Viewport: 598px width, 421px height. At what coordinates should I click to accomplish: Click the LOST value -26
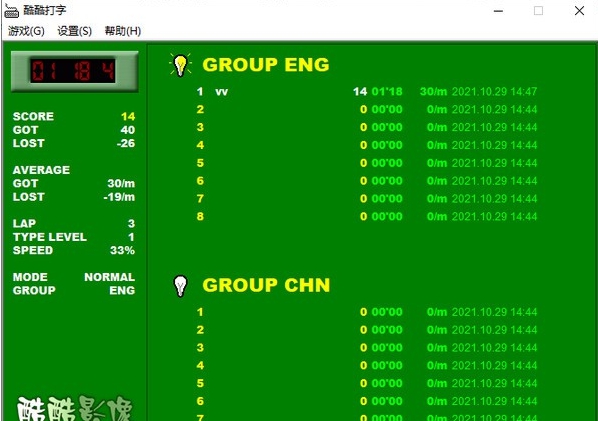pos(126,143)
